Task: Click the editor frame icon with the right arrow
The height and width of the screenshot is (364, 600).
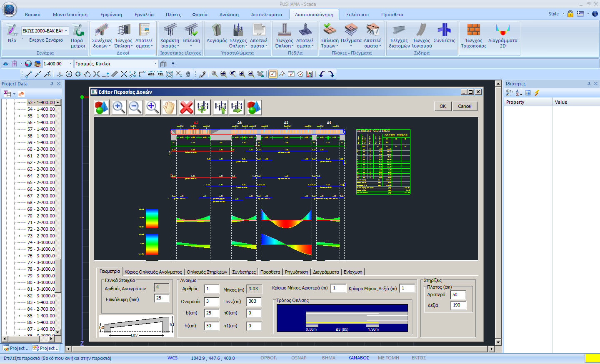Action: click(237, 107)
